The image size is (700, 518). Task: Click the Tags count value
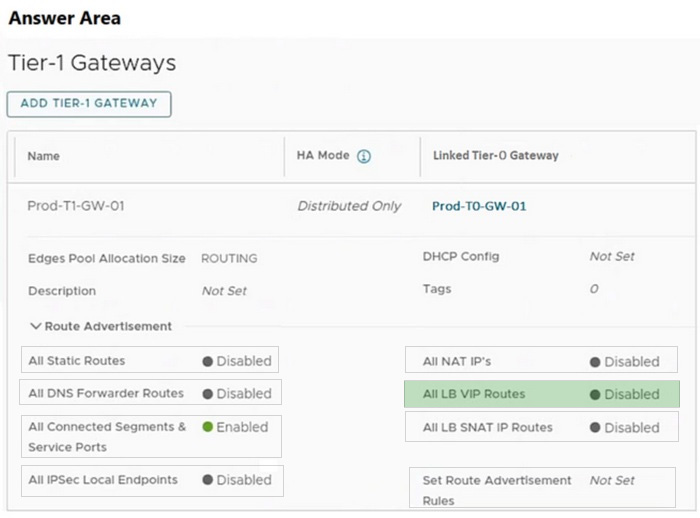593,289
